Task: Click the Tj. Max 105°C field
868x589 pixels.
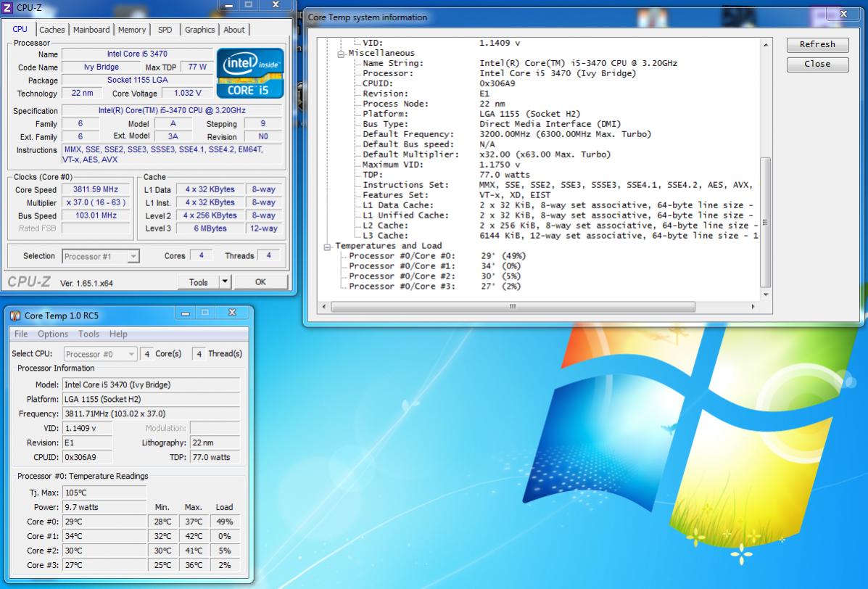Action: [104, 493]
